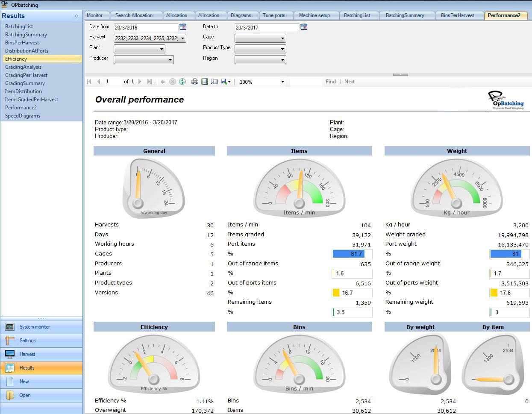This screenshot has width=532, height=414.
Task: Open page setup icon
Action: [x=215, y=82]
